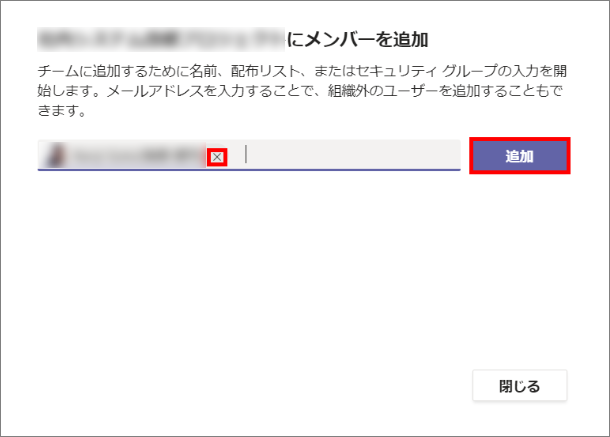Remove the selected member chip with X
This screenshot has height=437, width=610.
[217, 157]
